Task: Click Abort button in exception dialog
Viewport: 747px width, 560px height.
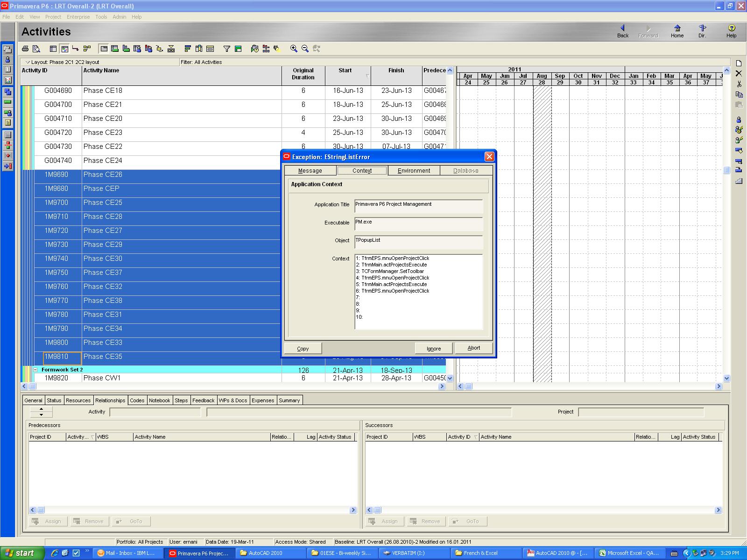Action: [474, 348]
